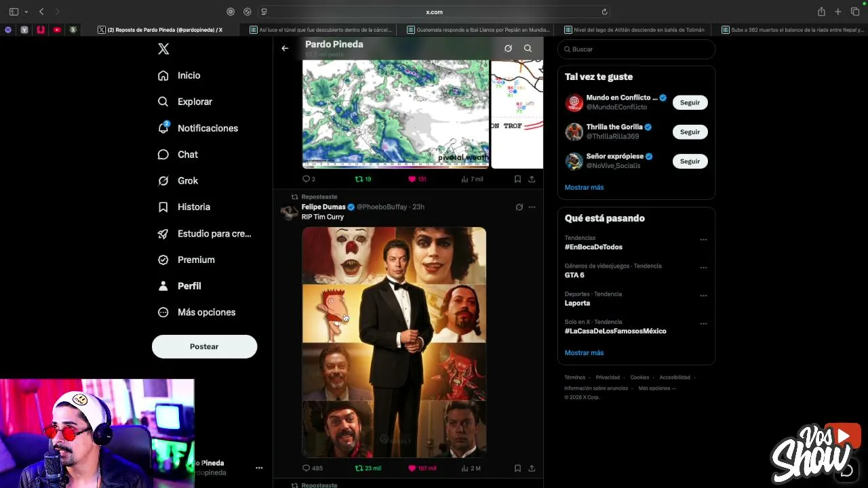
Task: Open Safari sidebar dropdown arrow
Action: (x=26, y=12)
